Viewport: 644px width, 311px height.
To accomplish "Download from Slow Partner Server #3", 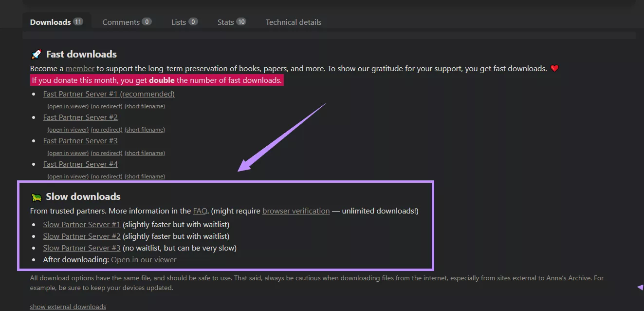I will [81, 248].
